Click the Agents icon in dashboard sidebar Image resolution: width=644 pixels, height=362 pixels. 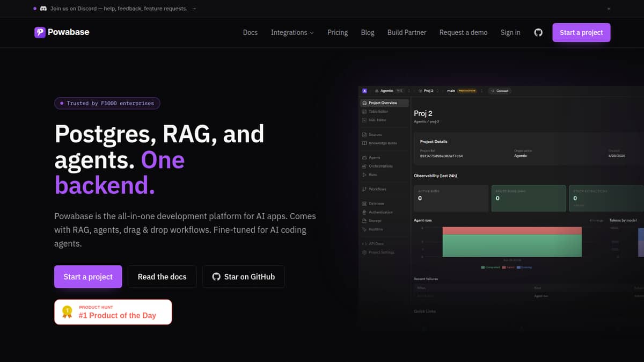click(x=364, y=157)
